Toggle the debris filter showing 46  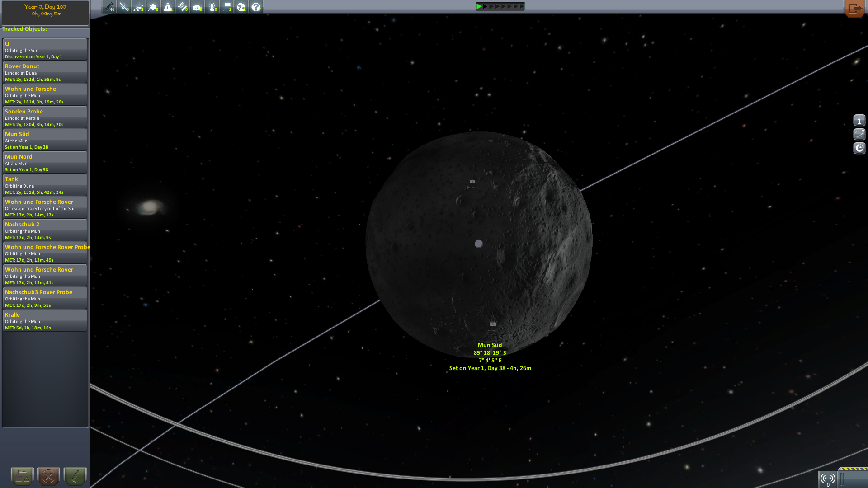point(109,7)
